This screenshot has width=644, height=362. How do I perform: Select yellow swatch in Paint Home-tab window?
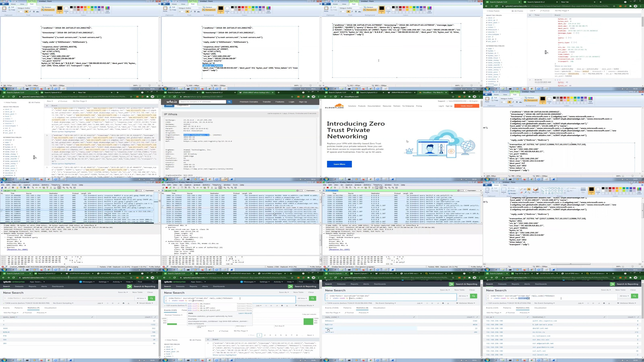[620, 188]
